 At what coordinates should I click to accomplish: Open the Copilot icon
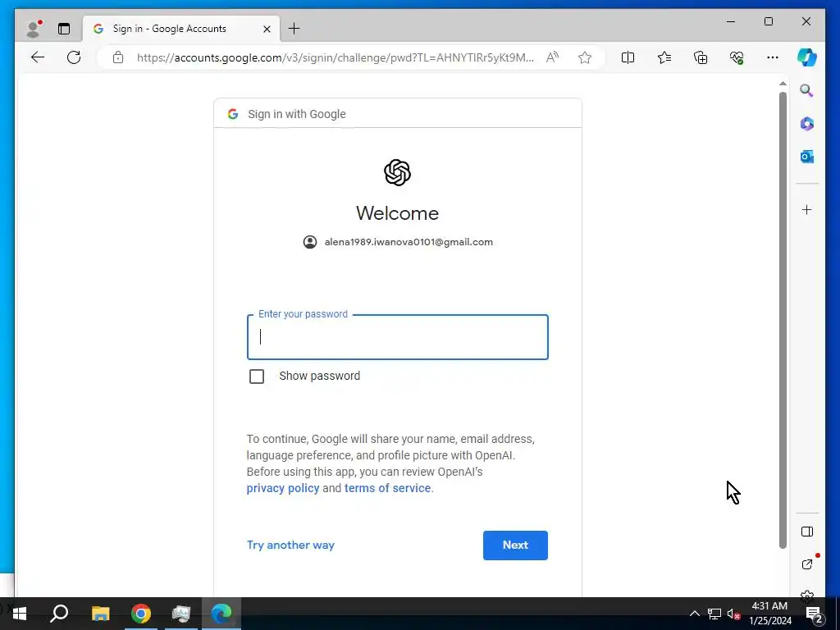pyautogui.click(x=807, y=57)
